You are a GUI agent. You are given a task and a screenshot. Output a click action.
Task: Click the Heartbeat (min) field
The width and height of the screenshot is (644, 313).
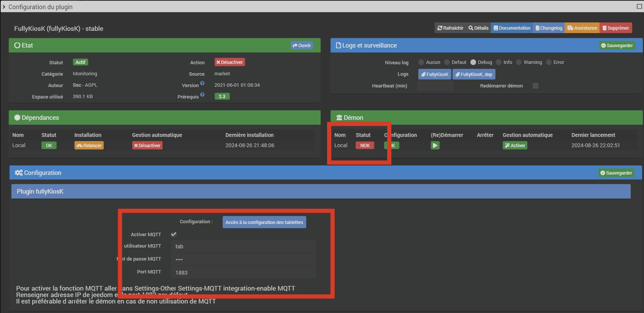435,86
